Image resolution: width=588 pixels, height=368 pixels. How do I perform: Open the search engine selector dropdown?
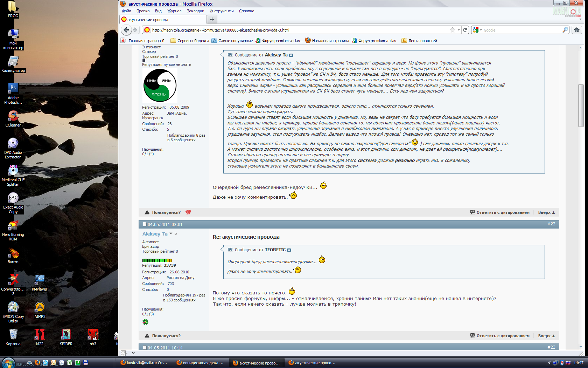pos(477,30)
